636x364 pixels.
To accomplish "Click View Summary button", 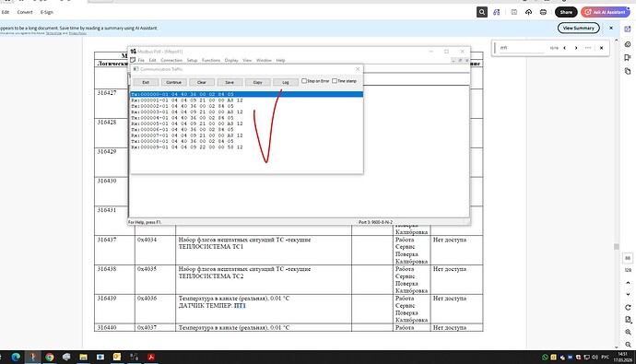I will pyautogui.click(x=579, y=28).
